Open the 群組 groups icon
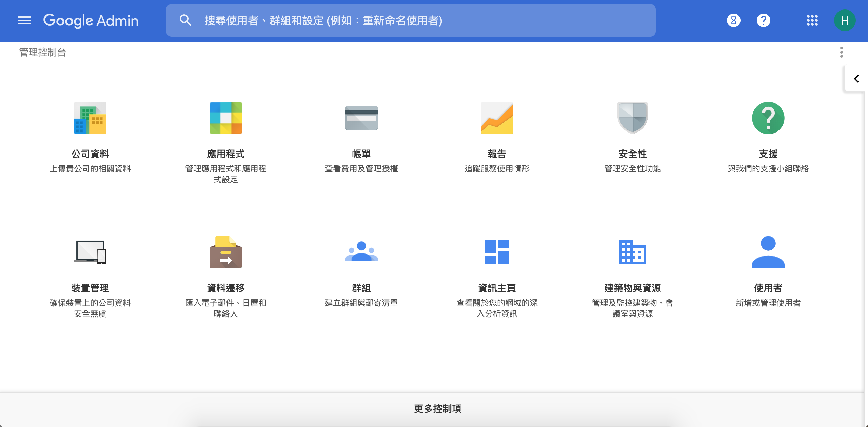This screenshot has width=868, height=427. click(361, 252)
